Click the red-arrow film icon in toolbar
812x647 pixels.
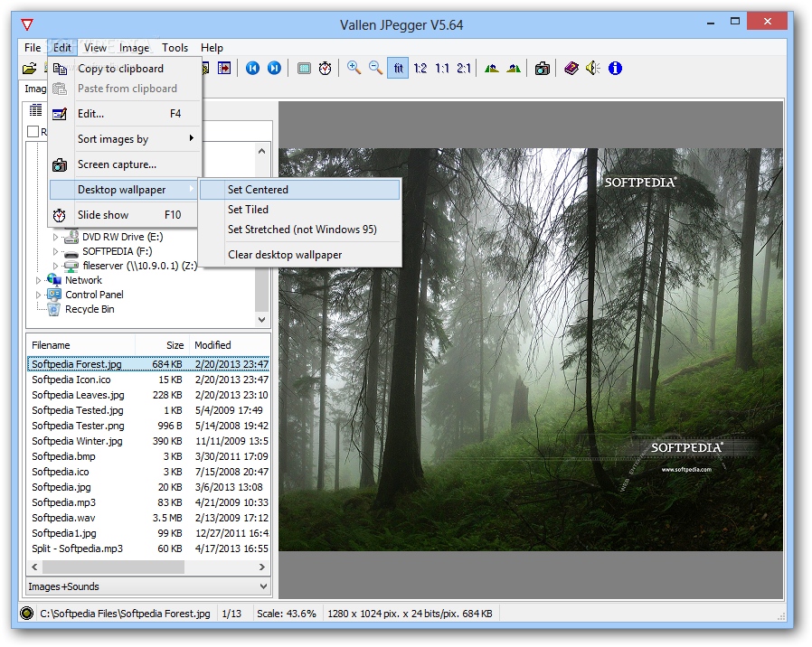[224, 69]
